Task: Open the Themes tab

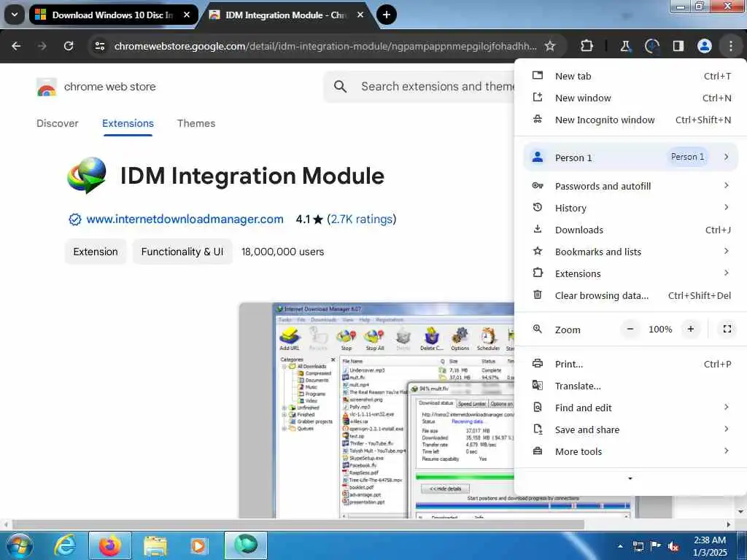Action: pos(196,123)
